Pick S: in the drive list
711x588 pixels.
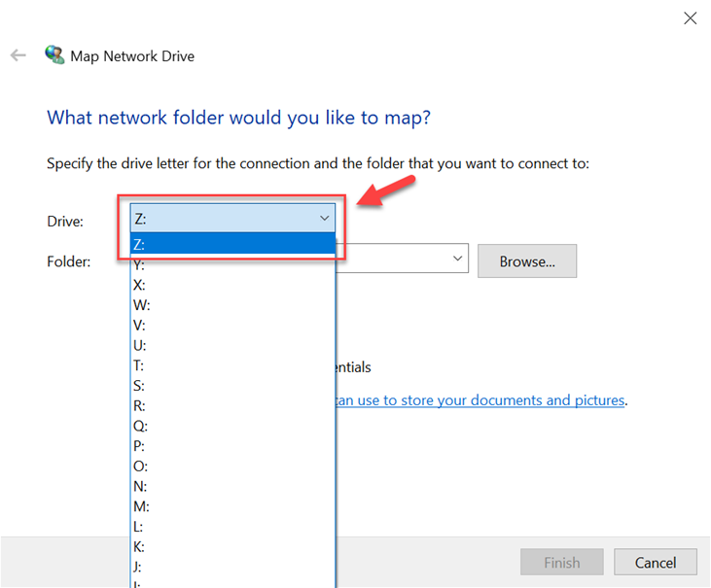click(x=231, y=386)
